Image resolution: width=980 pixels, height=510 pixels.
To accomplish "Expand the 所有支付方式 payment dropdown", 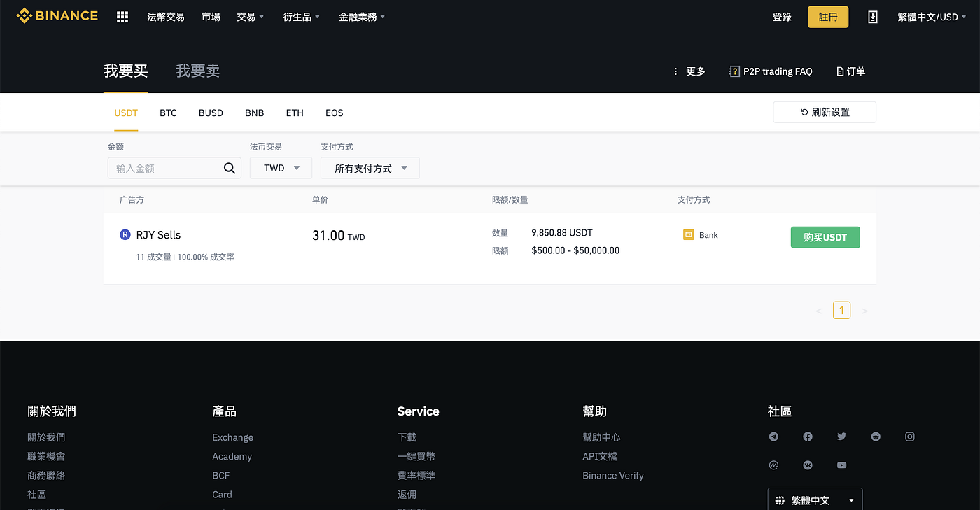I will (x=370, y=168).
